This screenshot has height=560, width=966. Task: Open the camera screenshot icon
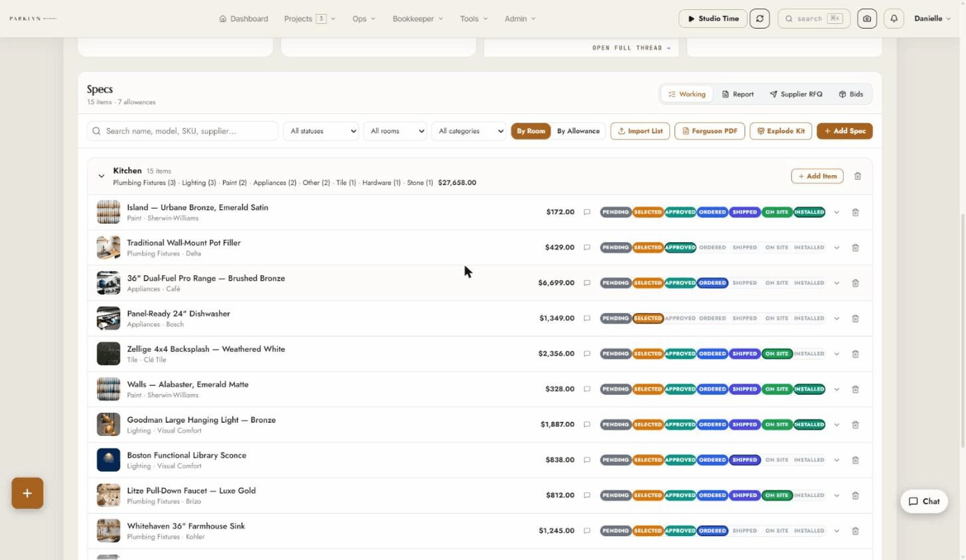pos(866,19)
